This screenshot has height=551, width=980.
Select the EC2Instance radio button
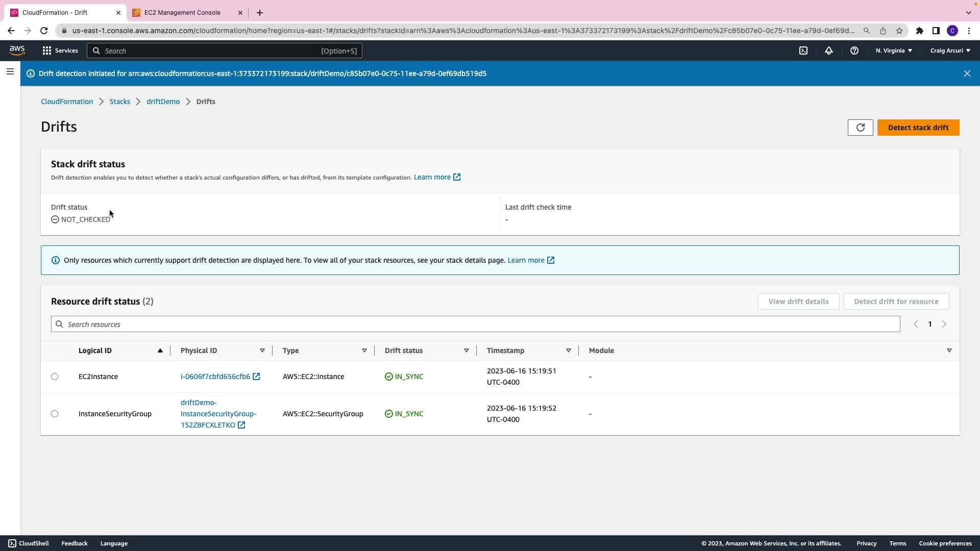(x=55, y=377)
